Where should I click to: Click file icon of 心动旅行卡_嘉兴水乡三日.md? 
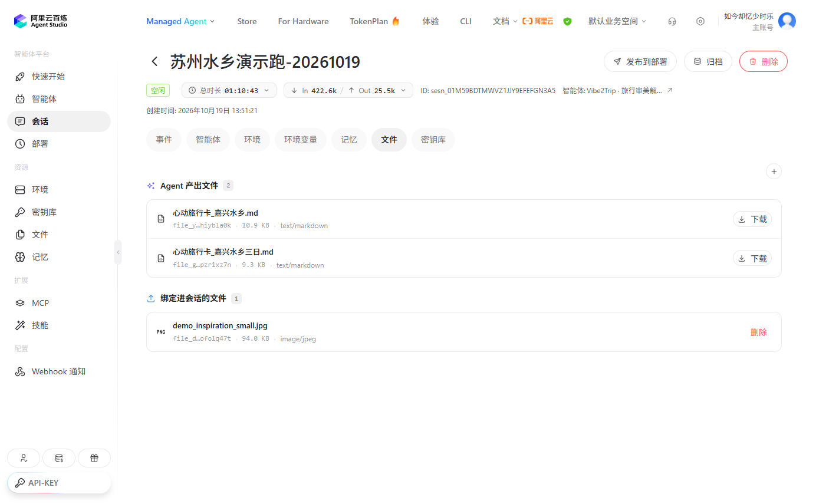(161, 258)
